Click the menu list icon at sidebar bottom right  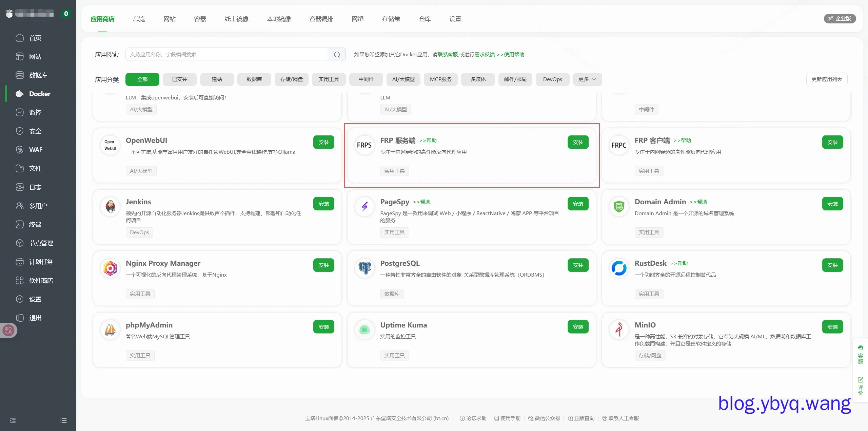[x=63, y=420]
